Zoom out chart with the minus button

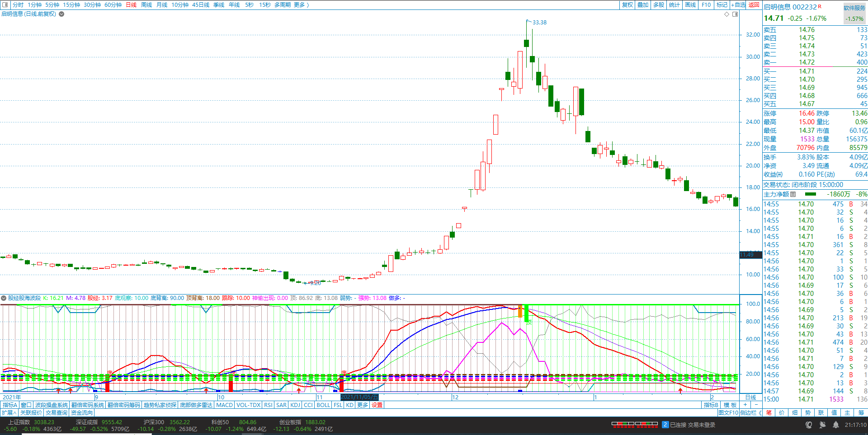click(x=756, y=405)
